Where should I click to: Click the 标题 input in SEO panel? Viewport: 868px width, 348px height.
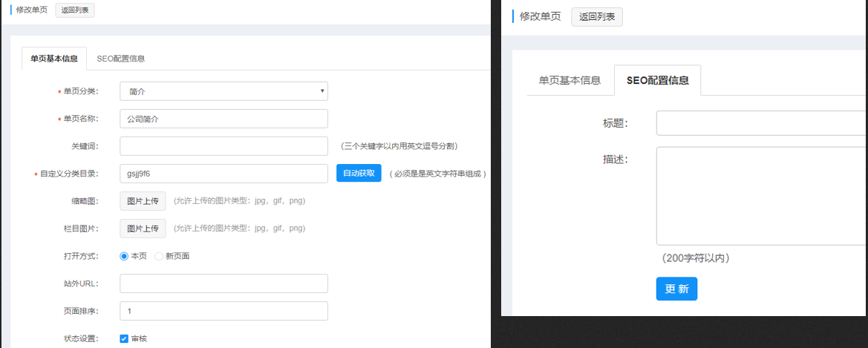click(x=762, y=123)
